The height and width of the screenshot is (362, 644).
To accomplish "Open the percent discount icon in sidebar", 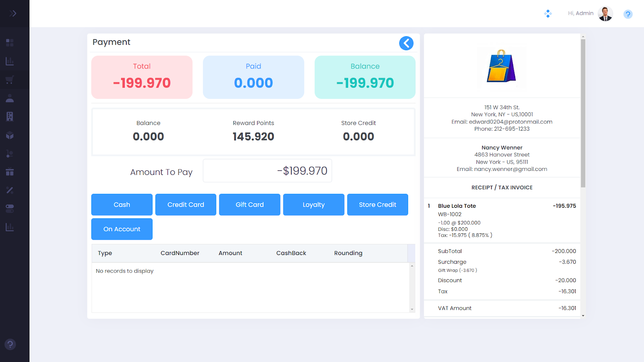I will tap(10, 190).
